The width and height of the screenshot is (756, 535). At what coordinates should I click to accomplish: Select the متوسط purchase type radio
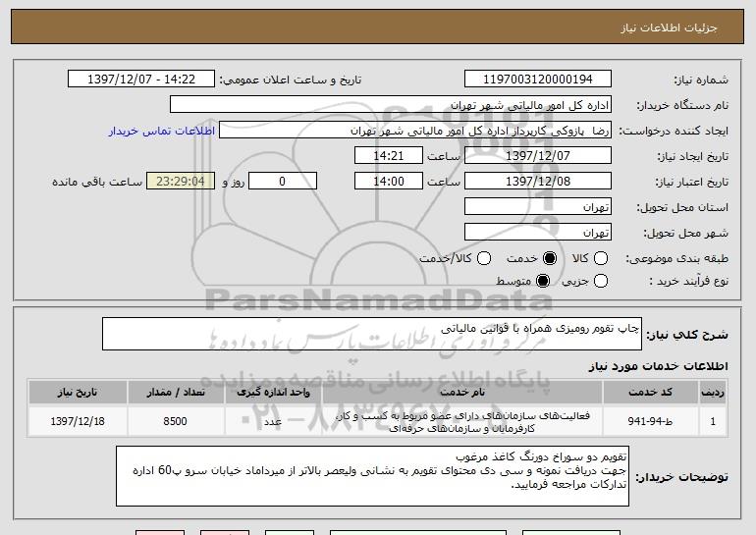pyautogui.click(x=543, y=281)
